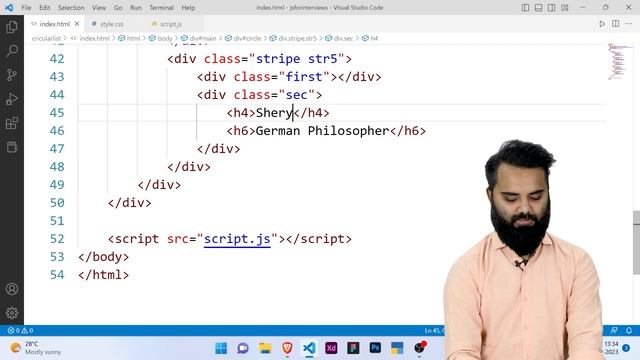
Task: Open Customize Layout icon
Action: point(564,8)
